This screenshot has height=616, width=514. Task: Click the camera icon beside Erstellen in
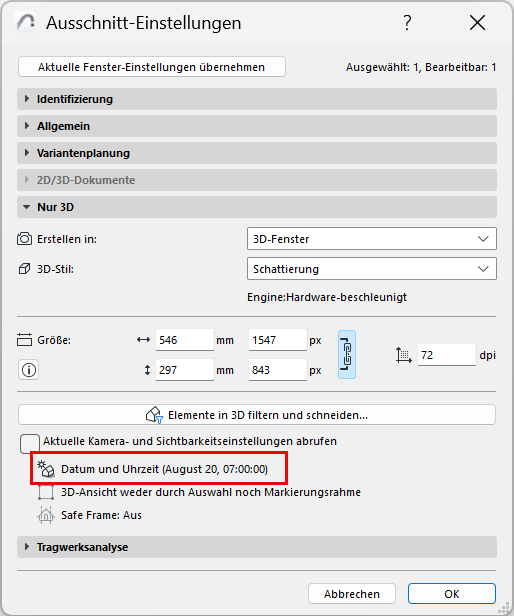tap(24, 239)
